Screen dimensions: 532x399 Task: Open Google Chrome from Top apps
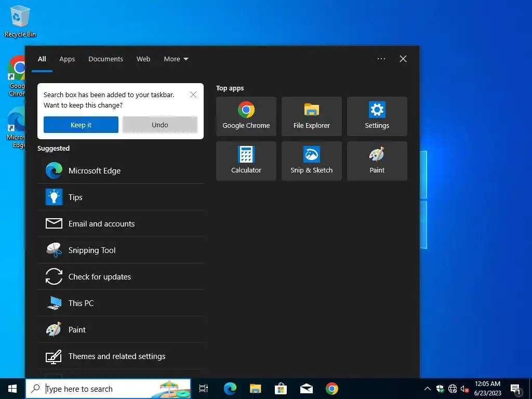click(246, 116)
